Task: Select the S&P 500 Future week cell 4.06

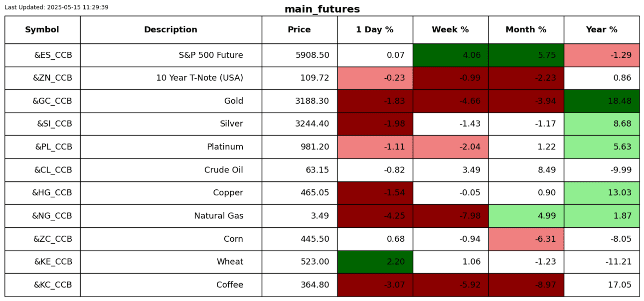Action: pyautogui.click(x=450, y=55)
